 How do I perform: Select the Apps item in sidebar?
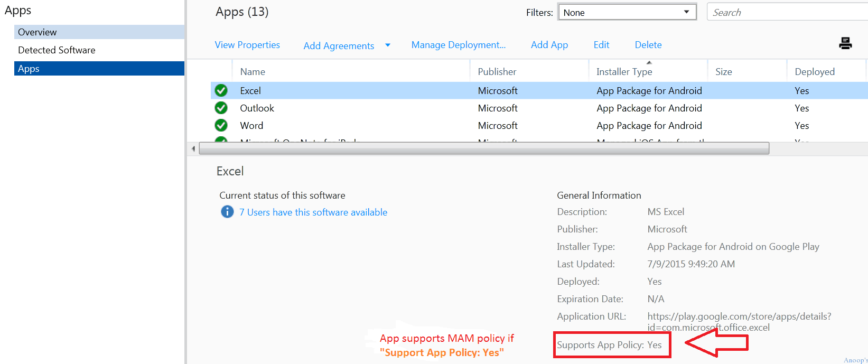pos(99,69)
